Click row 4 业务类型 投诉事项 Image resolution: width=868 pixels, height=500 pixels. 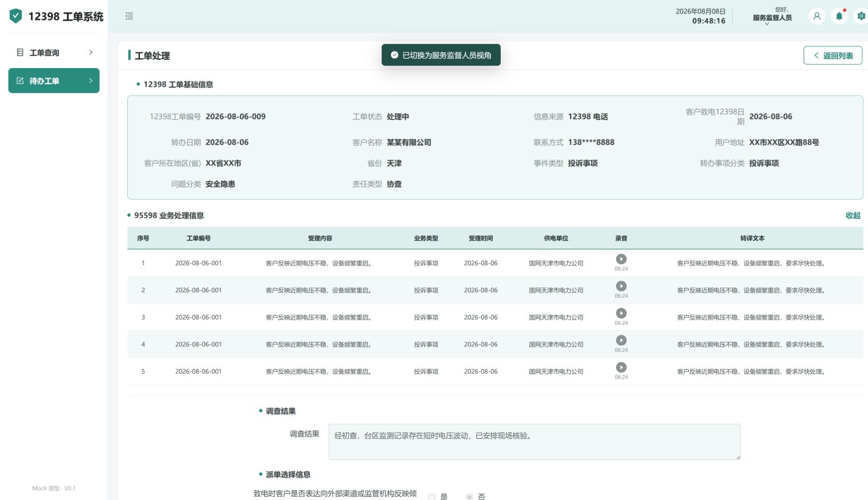426,344
